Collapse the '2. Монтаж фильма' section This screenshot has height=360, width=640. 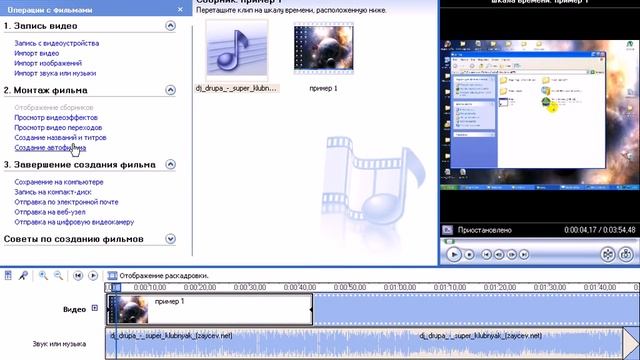pyautogui.click(x=171, y=90)
